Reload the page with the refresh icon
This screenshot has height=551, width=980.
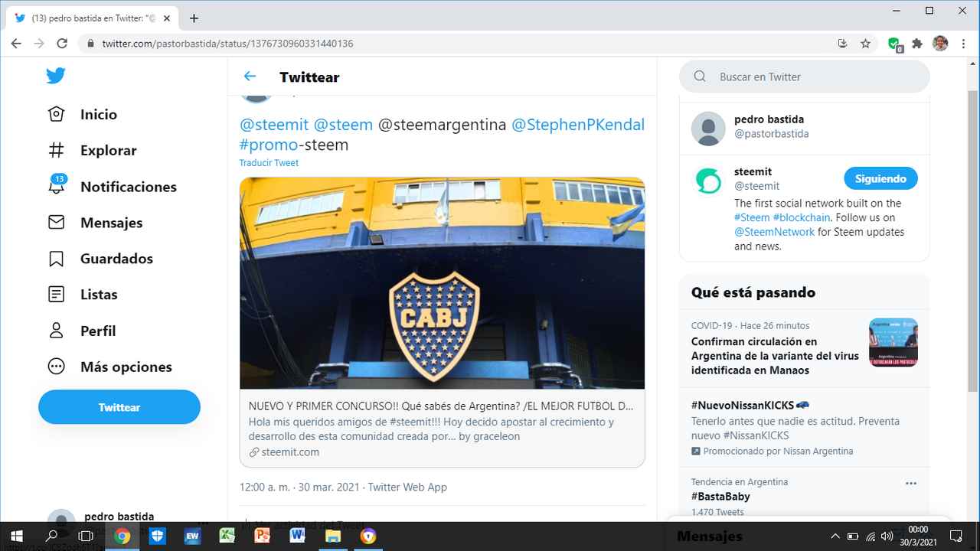coord(62,44)
